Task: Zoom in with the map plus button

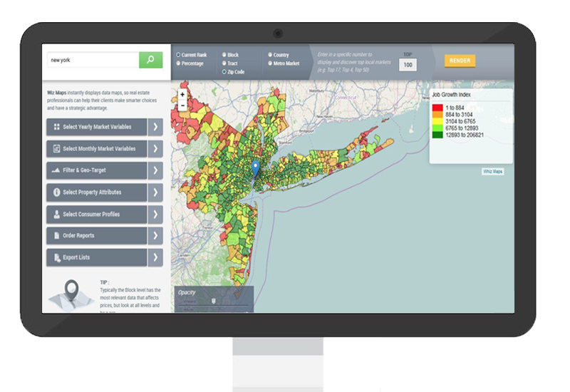Action: pos(182,95)
